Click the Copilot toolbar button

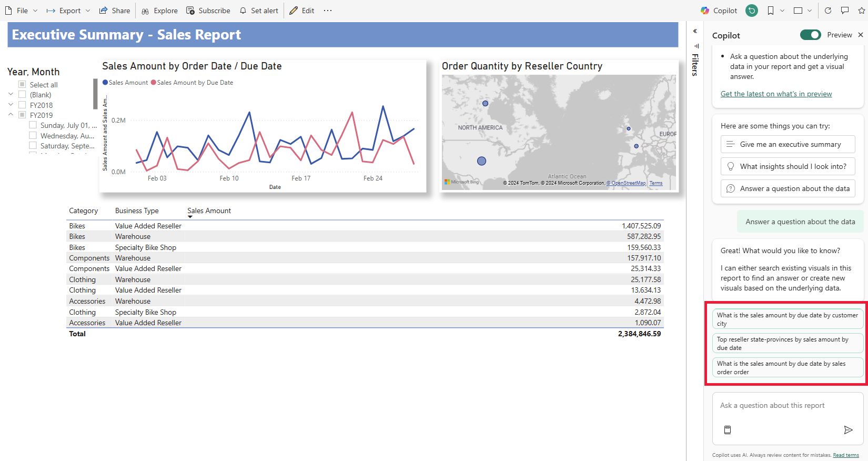pyautogui.click(x=719, y=11)
